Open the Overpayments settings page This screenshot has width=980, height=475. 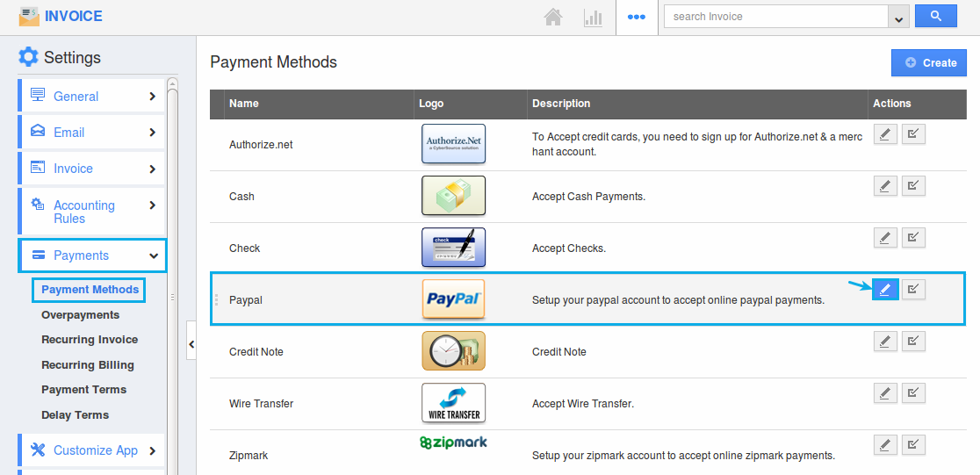(x=80, y=314)
